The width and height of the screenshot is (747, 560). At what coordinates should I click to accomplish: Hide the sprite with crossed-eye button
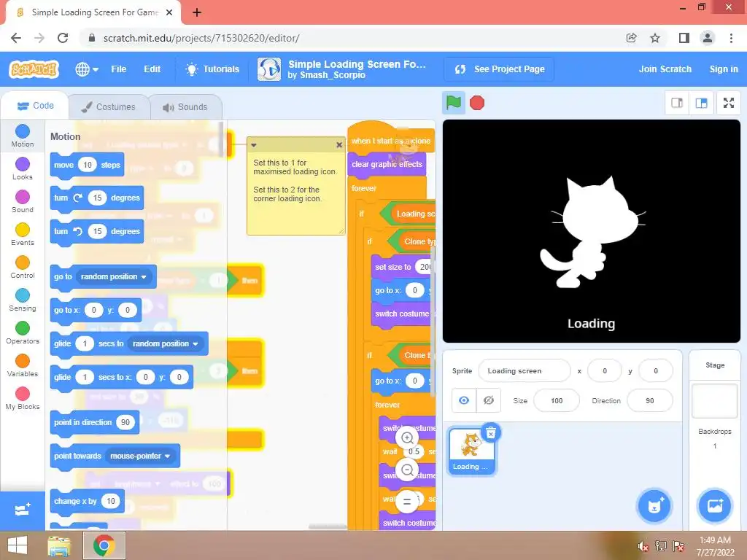click(488, 400)
